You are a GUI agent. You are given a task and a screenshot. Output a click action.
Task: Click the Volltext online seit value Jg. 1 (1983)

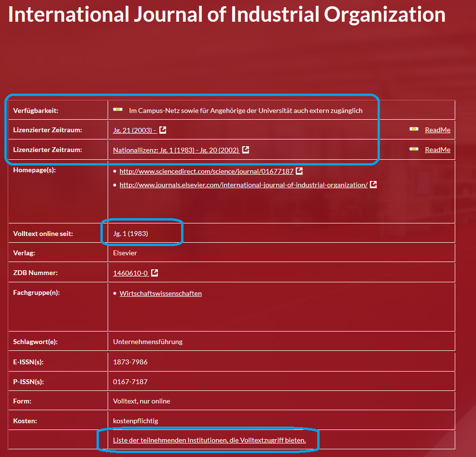pos(130,234)
